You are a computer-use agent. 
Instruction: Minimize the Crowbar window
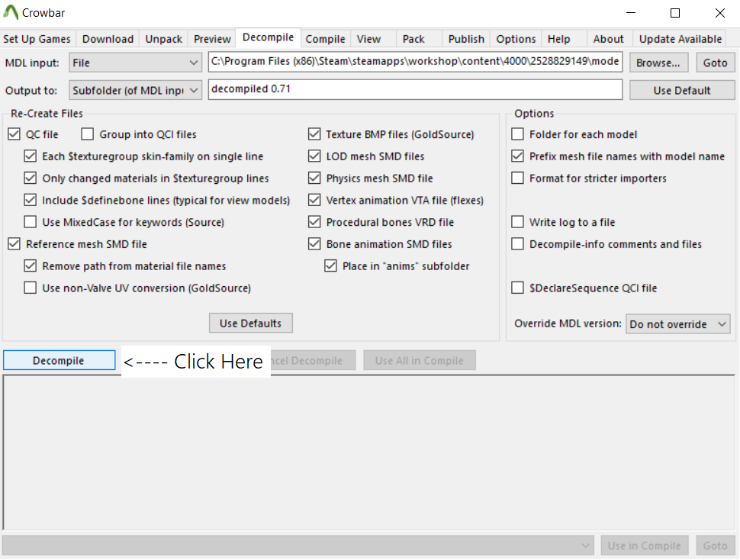coord(631,13)
